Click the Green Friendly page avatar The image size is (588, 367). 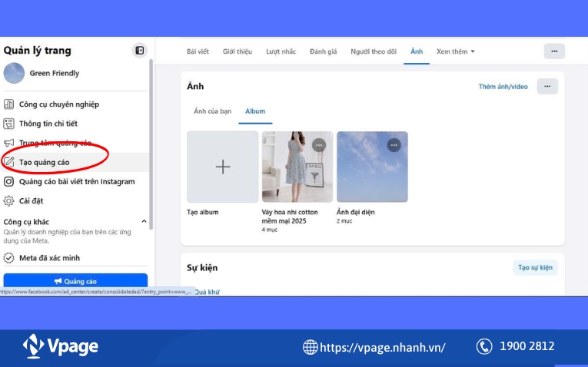coord(15,73)
